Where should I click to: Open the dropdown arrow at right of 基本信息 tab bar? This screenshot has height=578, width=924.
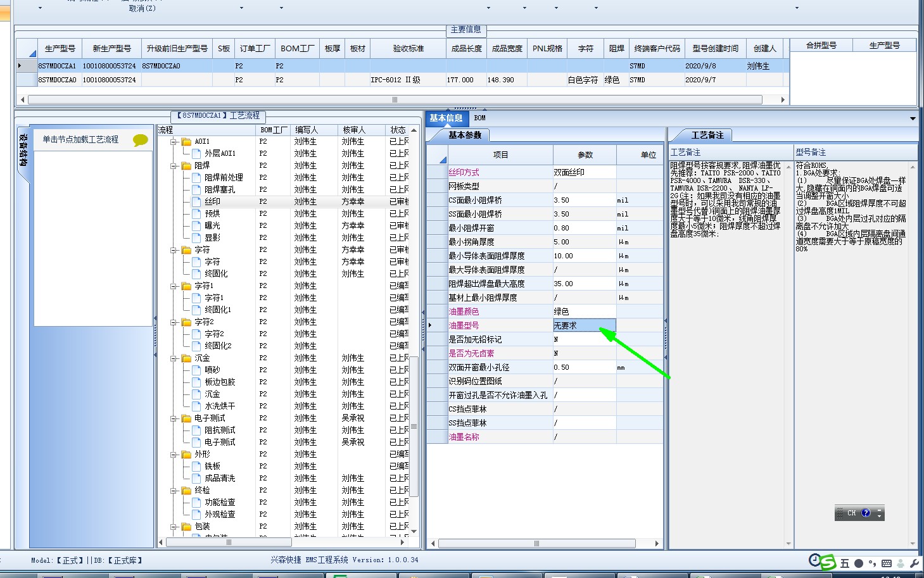[913, 118]
